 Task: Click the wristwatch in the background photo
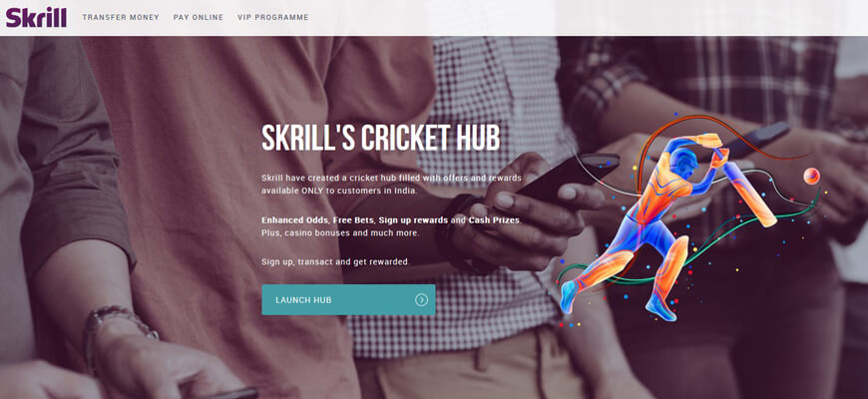coord(119,332)
